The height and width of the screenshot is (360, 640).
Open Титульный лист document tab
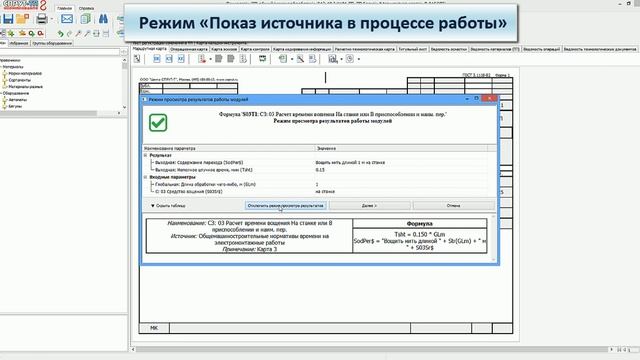click(x=413, y=49)
